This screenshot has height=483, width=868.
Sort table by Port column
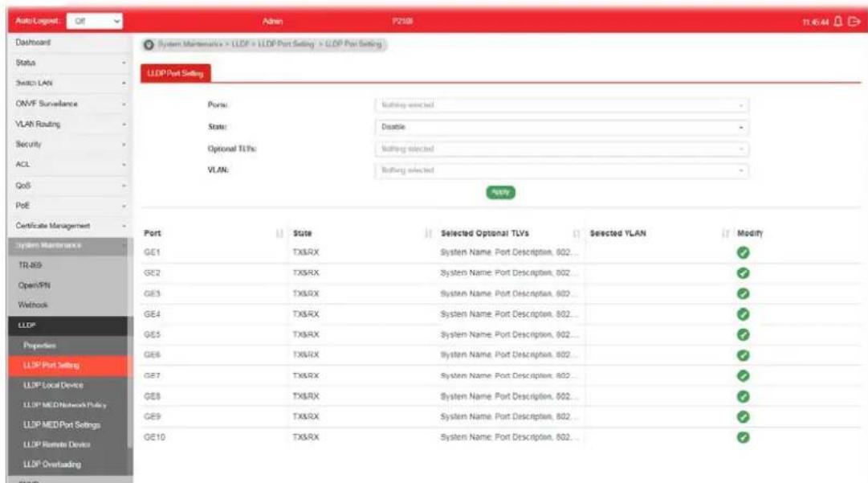click(x=279, y=233)
